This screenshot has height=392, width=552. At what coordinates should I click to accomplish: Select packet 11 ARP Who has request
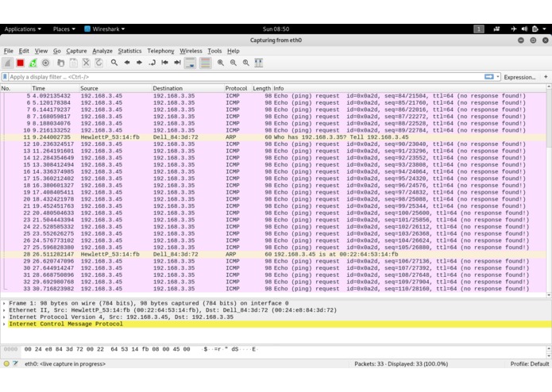pyautogui.click(x=274, y=137)
